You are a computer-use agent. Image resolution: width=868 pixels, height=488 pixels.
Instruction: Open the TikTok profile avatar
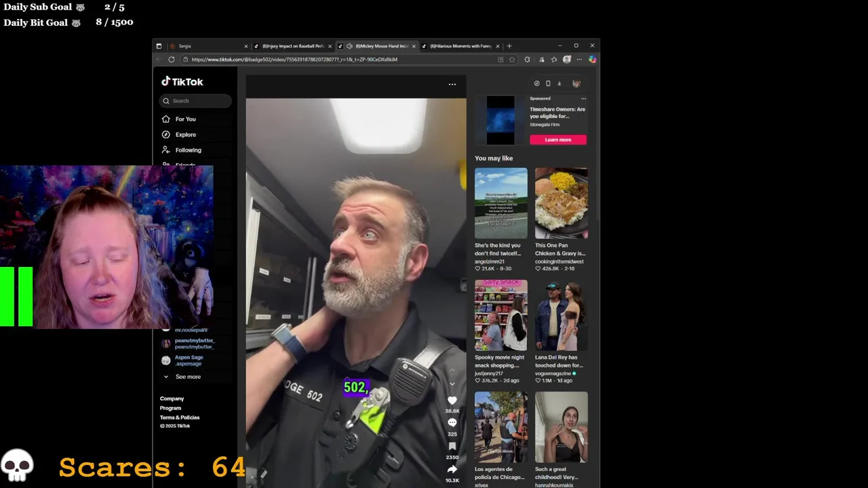coord(576,83)
